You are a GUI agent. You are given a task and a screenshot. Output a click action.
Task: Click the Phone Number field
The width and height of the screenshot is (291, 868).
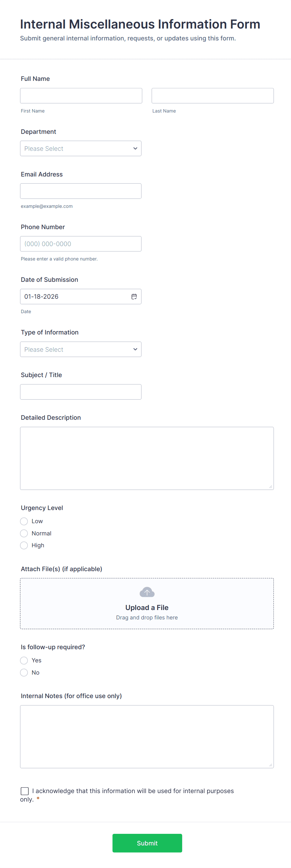[81, 244]
